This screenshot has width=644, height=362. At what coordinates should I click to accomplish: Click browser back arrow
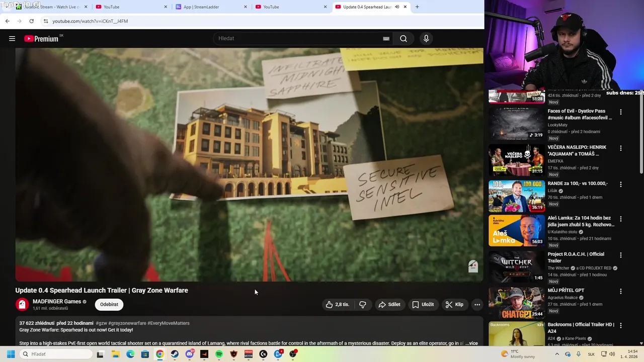[7, 21]
